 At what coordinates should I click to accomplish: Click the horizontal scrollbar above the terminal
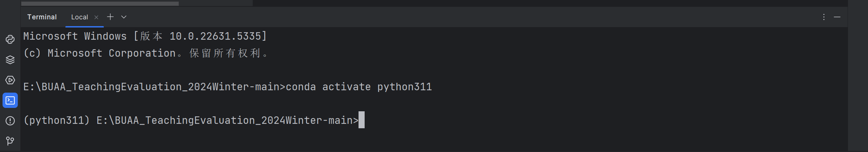[x=100, y=3]
